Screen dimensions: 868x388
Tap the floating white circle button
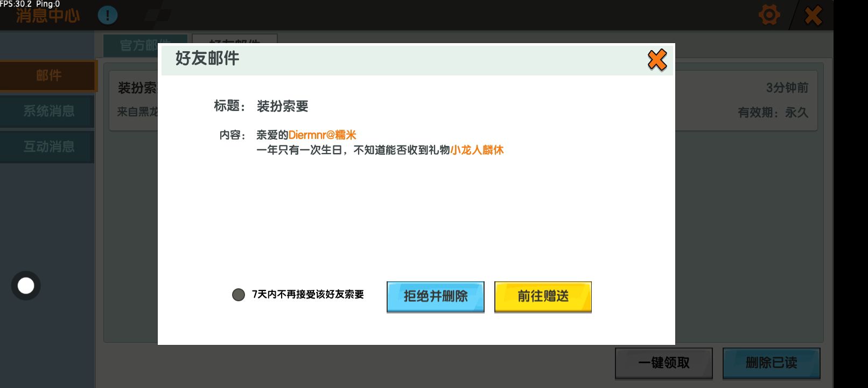tap(26, 286)
